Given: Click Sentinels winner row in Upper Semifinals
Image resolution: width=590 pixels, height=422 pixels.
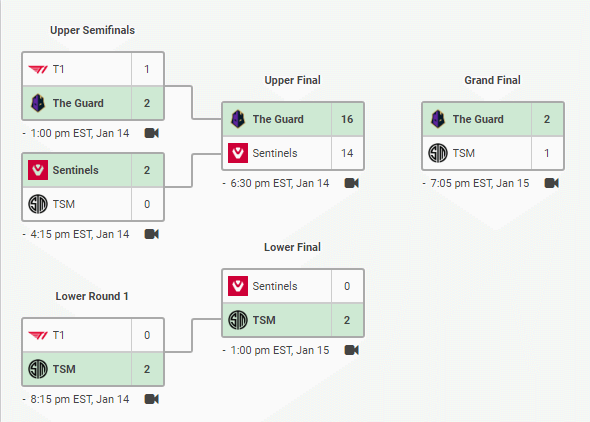Looking at the screenshot, I should pos(93,170).
